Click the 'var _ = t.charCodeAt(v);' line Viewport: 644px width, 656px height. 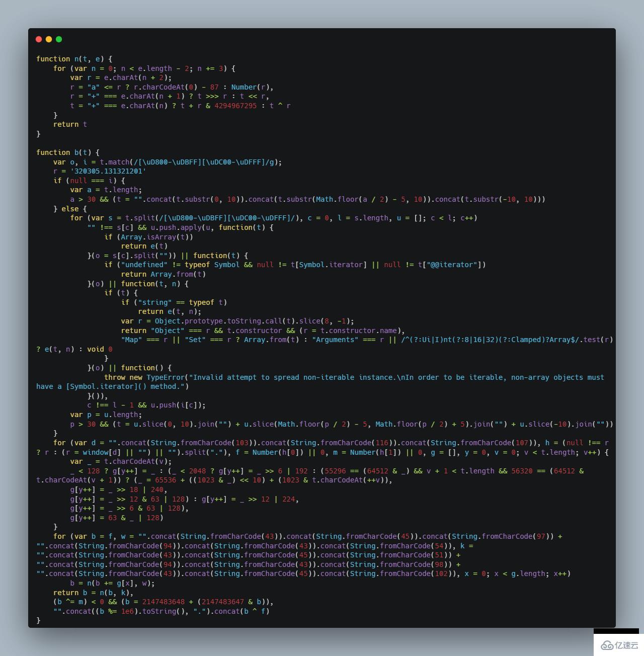pyautogui.click(x=121, y=461)
